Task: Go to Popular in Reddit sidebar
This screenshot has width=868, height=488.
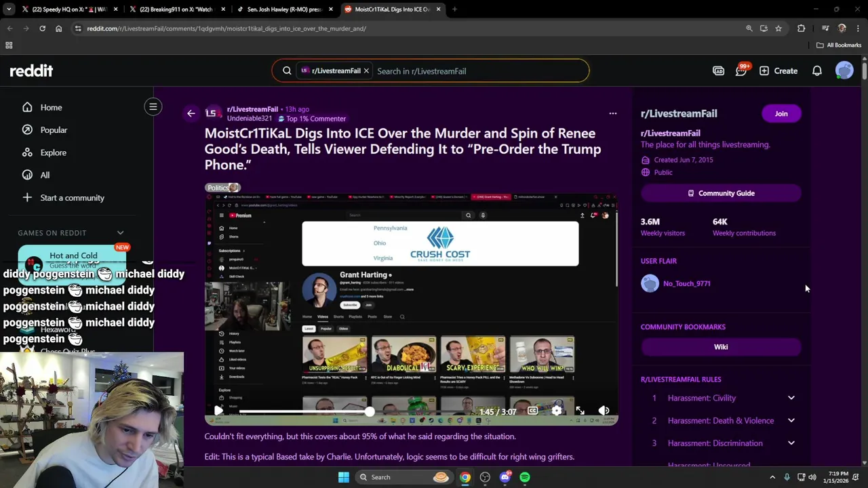Action: point(54,129)
